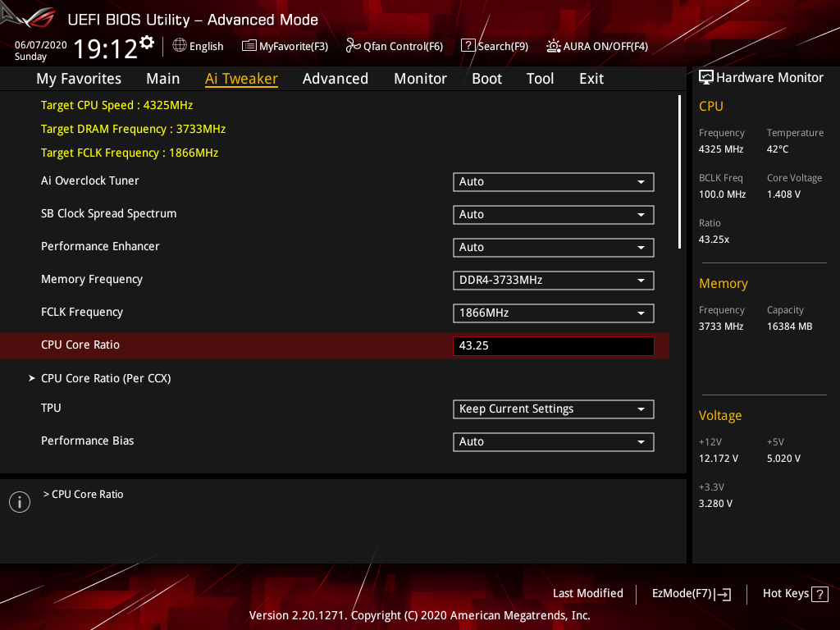Open the TPU Keep Current Settings dropdown
The height and width of the screenshot is (630, 840).
(x=554, y=409)
